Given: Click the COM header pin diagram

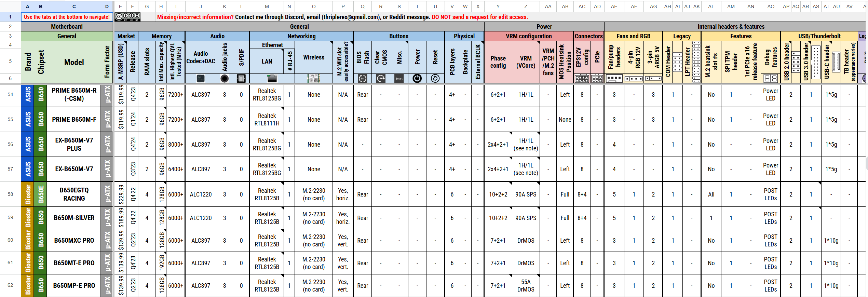Looking at the screenshot, I should click(x=677, y=62).
